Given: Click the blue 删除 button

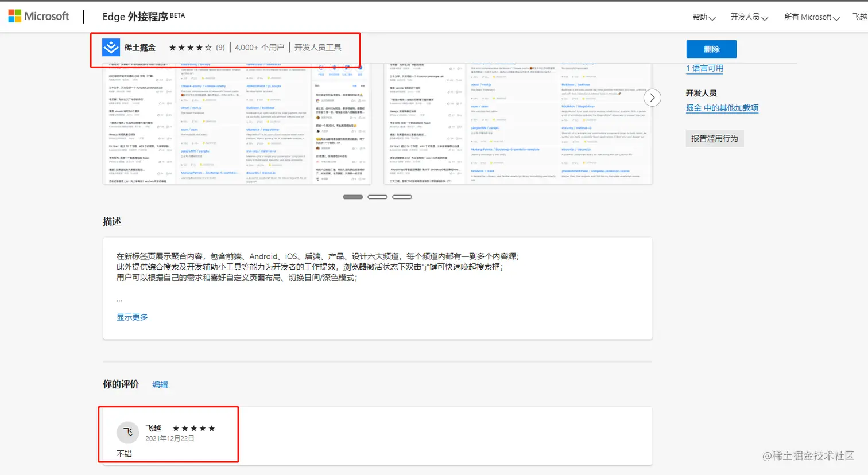Looking at the screenshot, I should tap(711, 49).
